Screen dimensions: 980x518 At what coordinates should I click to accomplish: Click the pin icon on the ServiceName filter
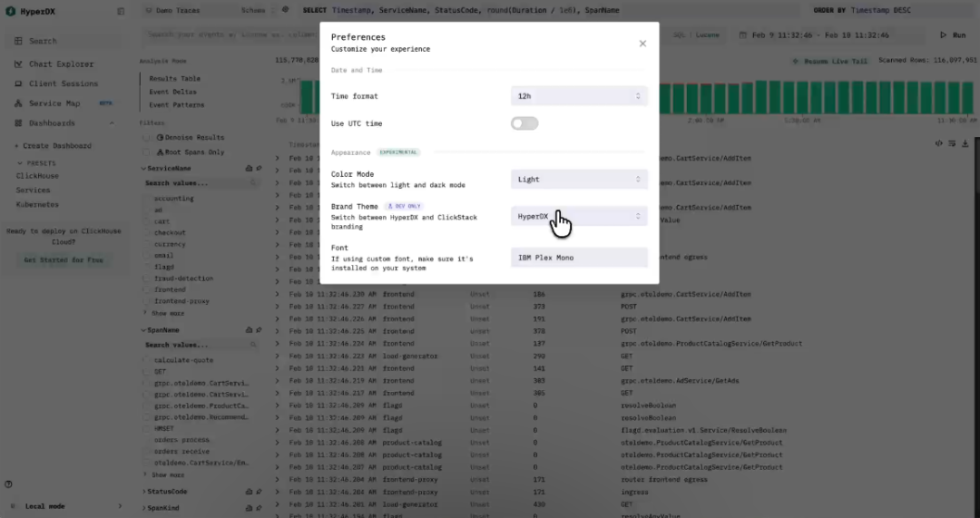point(259,168)
